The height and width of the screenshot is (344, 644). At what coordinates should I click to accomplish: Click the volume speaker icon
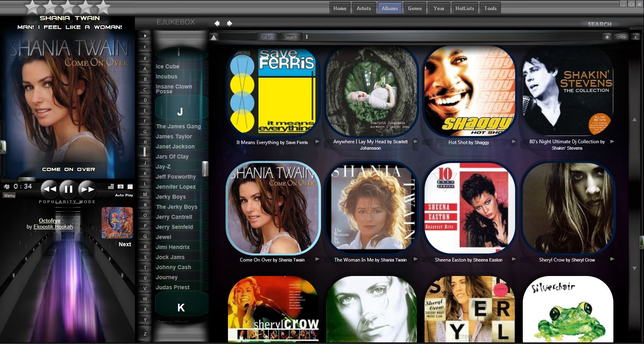tap(6, 187)
